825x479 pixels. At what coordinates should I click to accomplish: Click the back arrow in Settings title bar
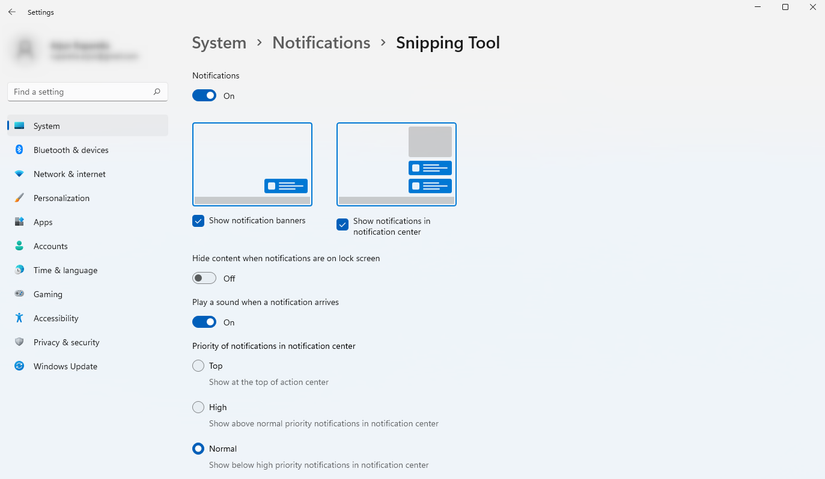coord(11,12)
